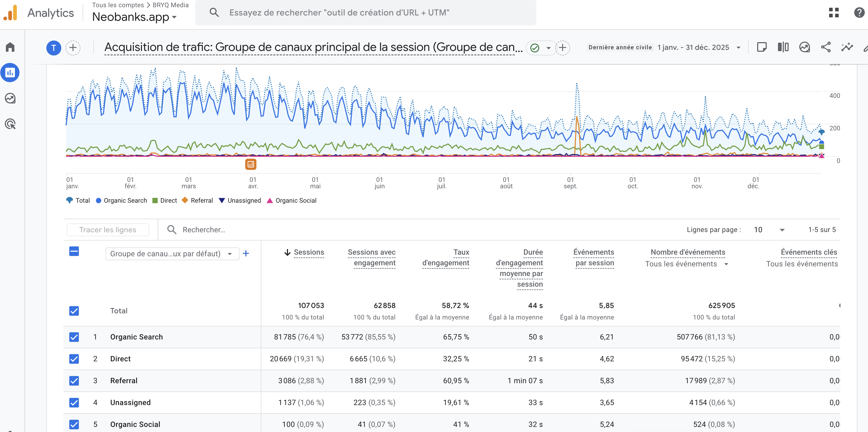The width and height of the screenshot is (868, 432).
Task: Click the table Rechercher search field
Action: click(204, 230)
